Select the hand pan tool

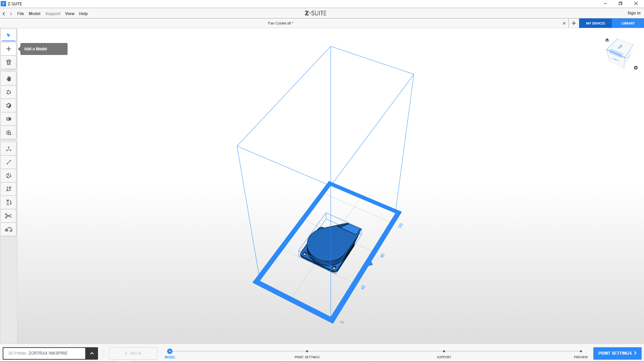pos(9,79)
